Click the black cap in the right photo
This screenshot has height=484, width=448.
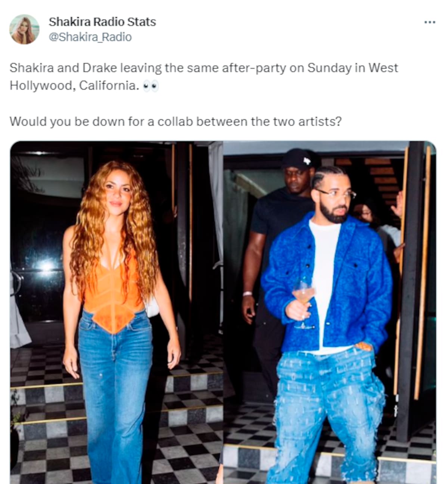(x=301, y=159)
